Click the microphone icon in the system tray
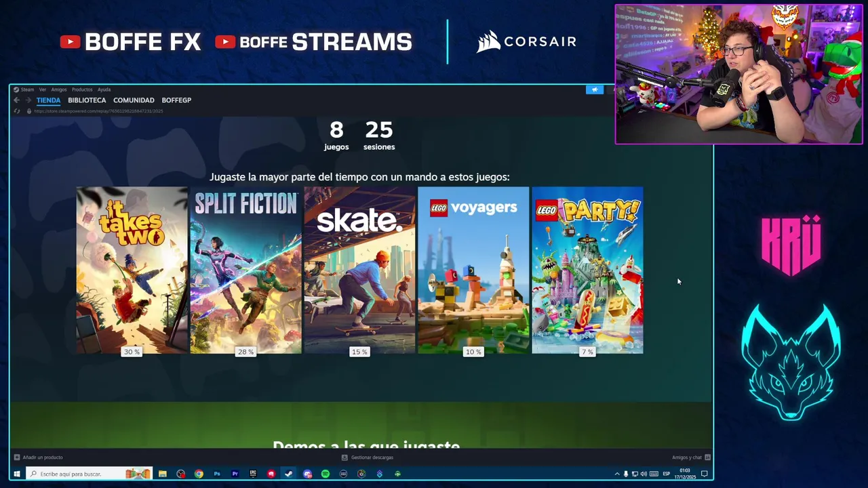Viewport: 868px width, 488px height. (x=626, y=474)
